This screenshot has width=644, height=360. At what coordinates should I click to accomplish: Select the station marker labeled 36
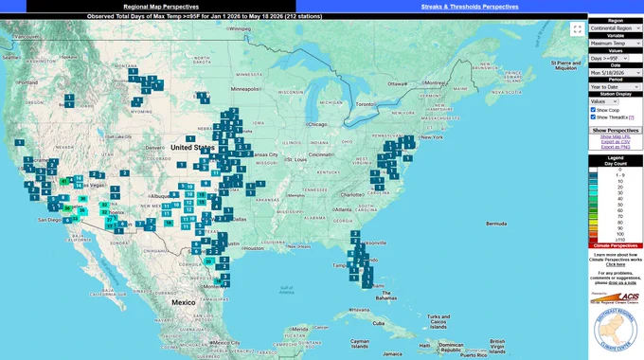coord(67,208)
